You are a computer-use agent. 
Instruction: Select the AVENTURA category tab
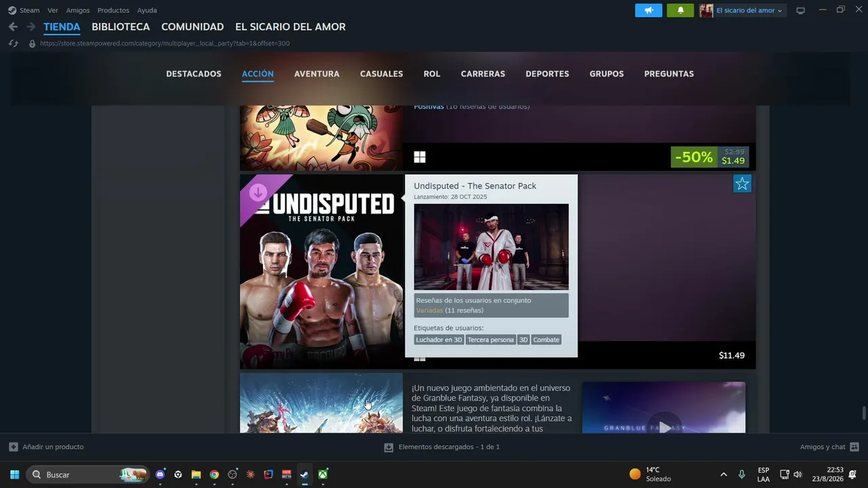(x=317, y=74)
